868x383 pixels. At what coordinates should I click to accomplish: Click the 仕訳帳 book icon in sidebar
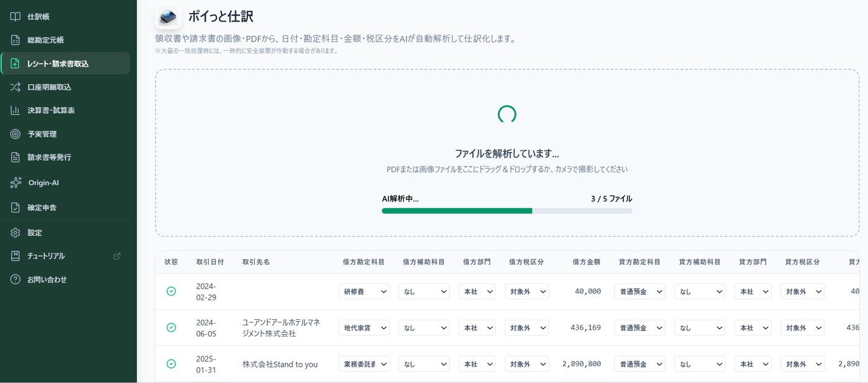(x=15, y=17)
